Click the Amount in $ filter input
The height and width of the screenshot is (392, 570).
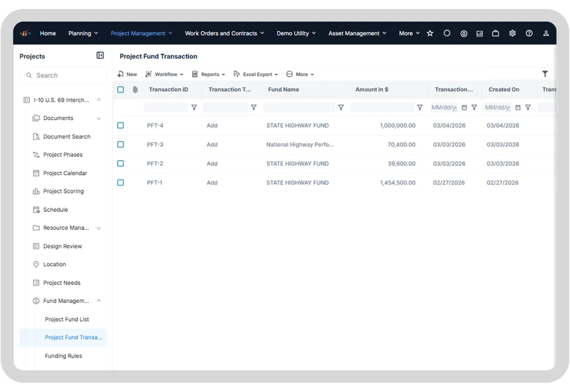tap(382, 107)
